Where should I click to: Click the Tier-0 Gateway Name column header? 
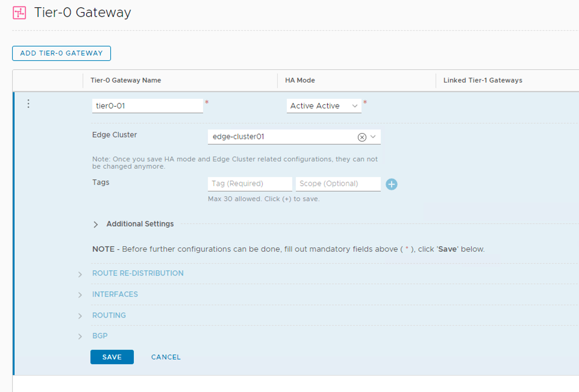coord(126,80)
